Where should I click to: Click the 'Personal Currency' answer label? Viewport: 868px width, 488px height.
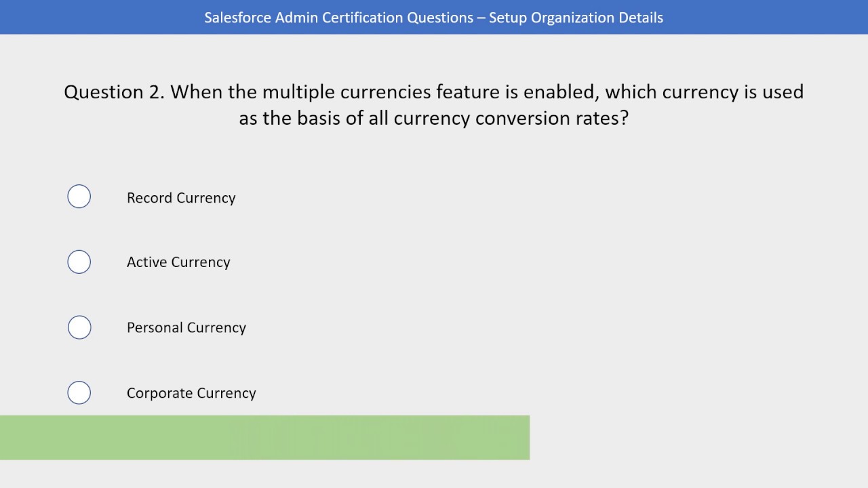(186, 327)
